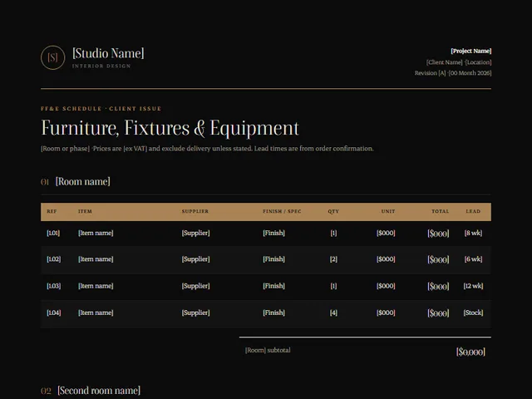This screenshot has width=532, height=399.
Task: Select the [12 wk] lead time
Action: click(x=473, y=286)
